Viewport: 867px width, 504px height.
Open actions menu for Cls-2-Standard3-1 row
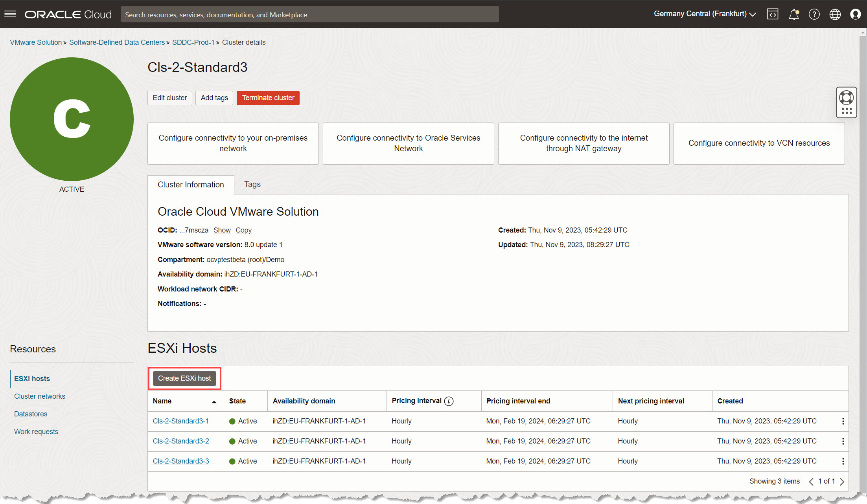pos(843,421)
